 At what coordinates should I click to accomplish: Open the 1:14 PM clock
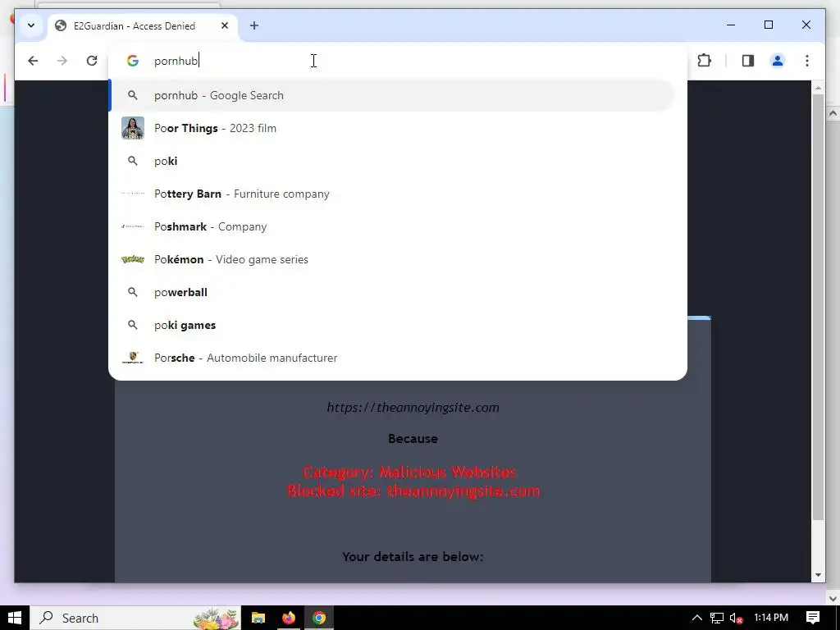click(x=771, y=618)
